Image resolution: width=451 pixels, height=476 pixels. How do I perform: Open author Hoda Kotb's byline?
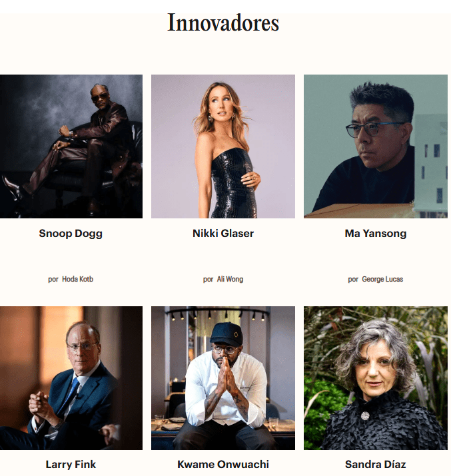[x=77, y=279]
